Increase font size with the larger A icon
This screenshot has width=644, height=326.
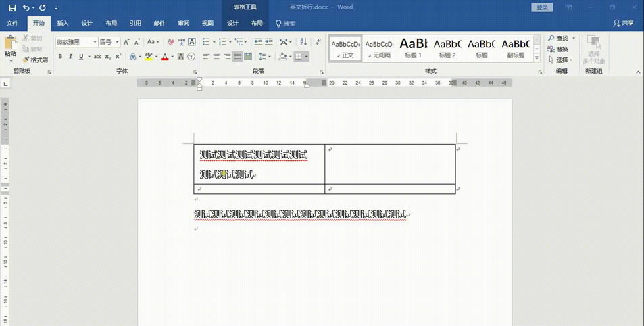click(126, 42)
